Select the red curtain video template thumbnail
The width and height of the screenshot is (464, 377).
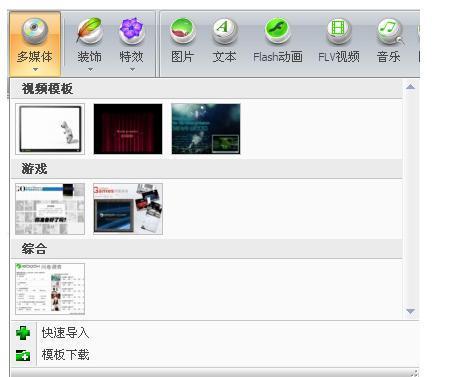click(x=128, y=129)
